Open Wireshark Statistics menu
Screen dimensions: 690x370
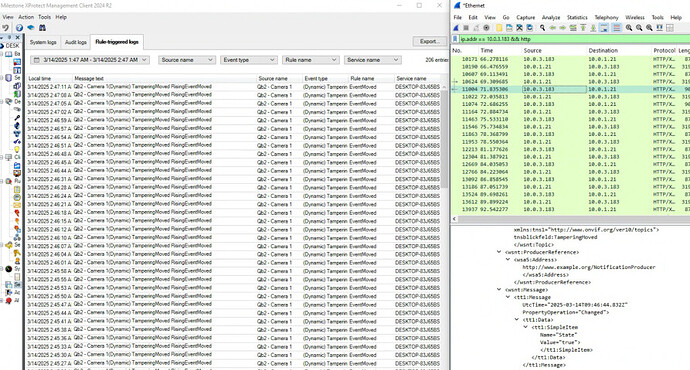pyautogui.click(x=577, y=17)
